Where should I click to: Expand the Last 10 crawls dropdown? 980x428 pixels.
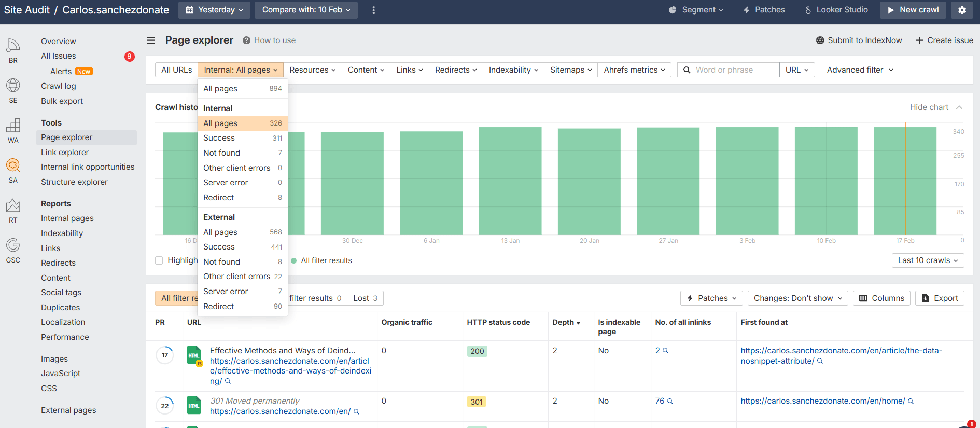click(928, 260)
